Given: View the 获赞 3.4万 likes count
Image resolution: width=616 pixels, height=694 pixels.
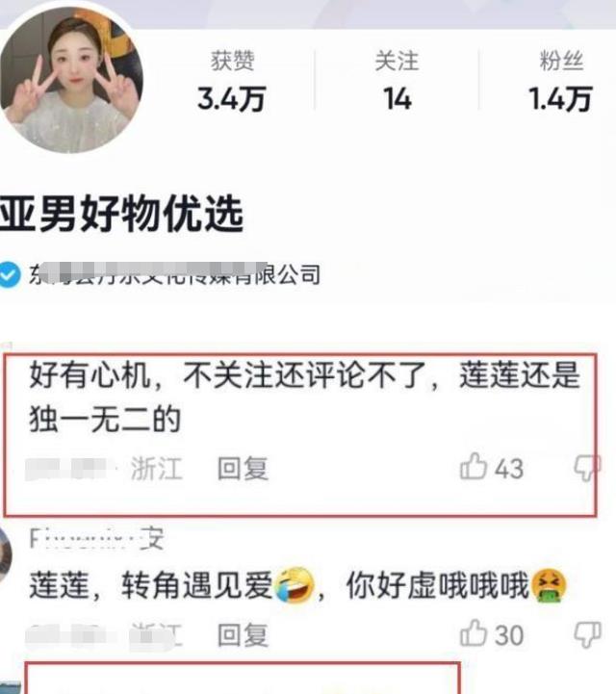Looking at the screenshot, I should (231, 81).
